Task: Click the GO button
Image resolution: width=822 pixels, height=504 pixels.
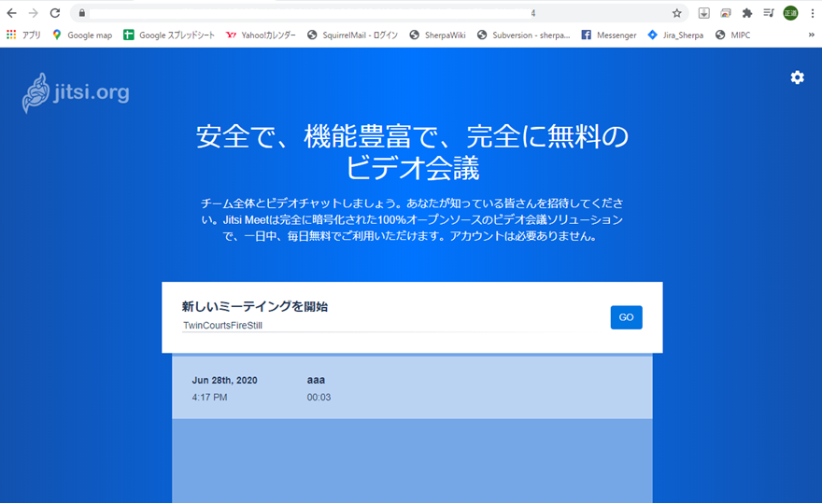Action: (626, 317)
